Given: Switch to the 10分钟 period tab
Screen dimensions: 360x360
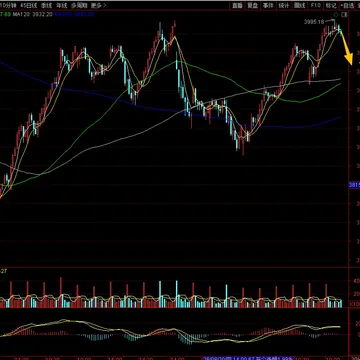Looking at the screenshot, I should click(8, 6).
